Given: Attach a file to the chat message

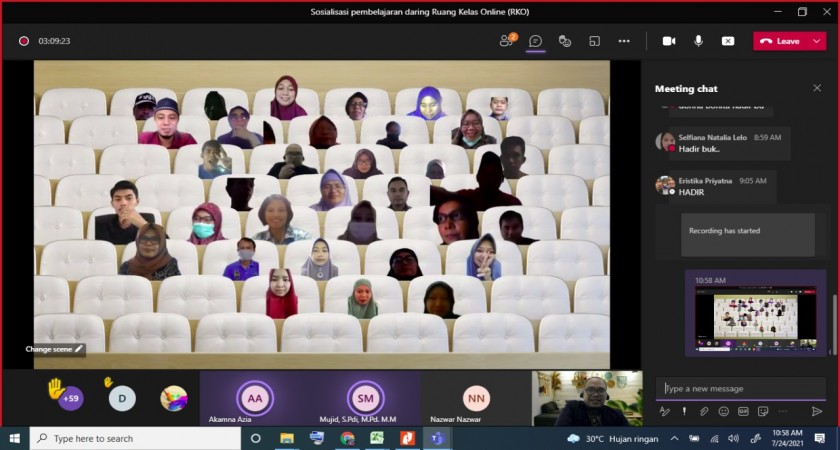Looking at the screenshot, I should 704,411.
